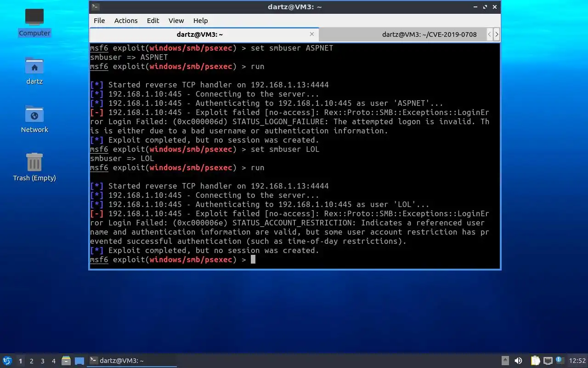The height and width of the screenshot is (368, 588).
Task: Show the clock at 12:52
Action: coord(577,361)
